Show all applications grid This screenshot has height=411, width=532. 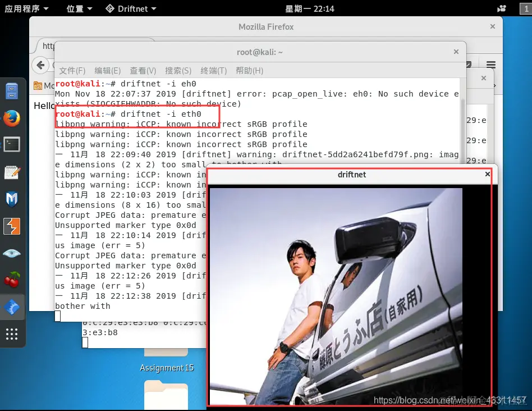point(12,334)
